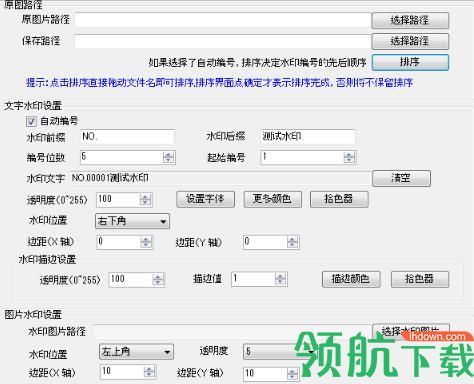The image size is (474, 384).
Task: Adjust text watermark 边距(Y轴) spinner showing 0
Action: point(292,242)
